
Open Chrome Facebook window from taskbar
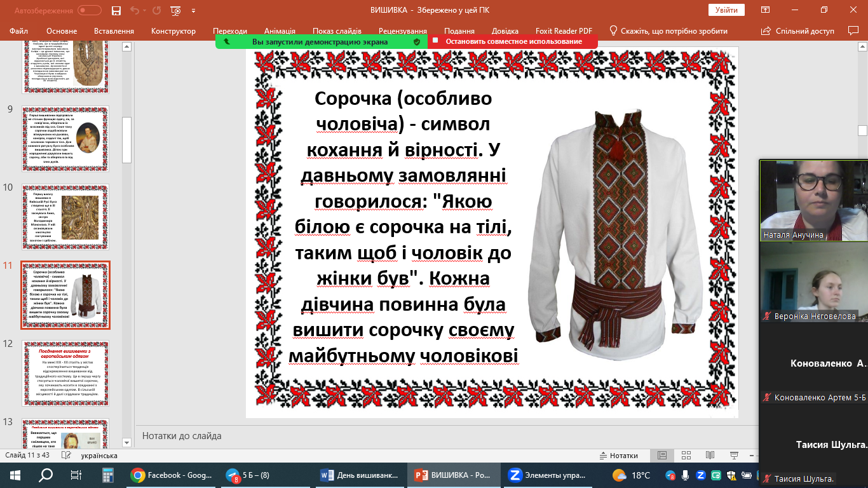pyautogui.click(x=171, y=475)
